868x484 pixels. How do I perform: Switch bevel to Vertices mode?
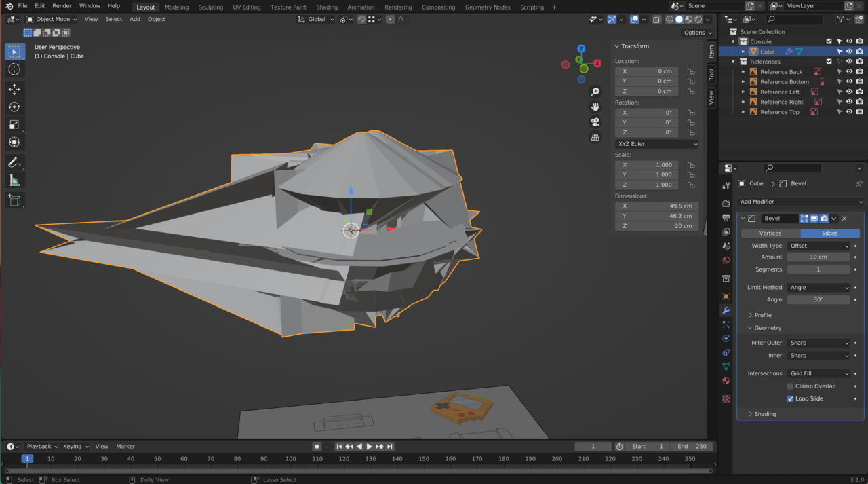pos(770,233)
